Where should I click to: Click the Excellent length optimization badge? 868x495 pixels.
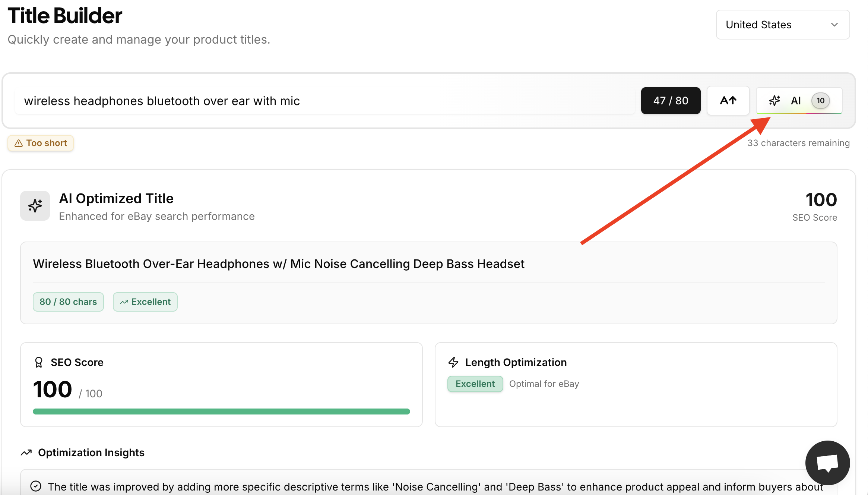[x=475, y=384]
